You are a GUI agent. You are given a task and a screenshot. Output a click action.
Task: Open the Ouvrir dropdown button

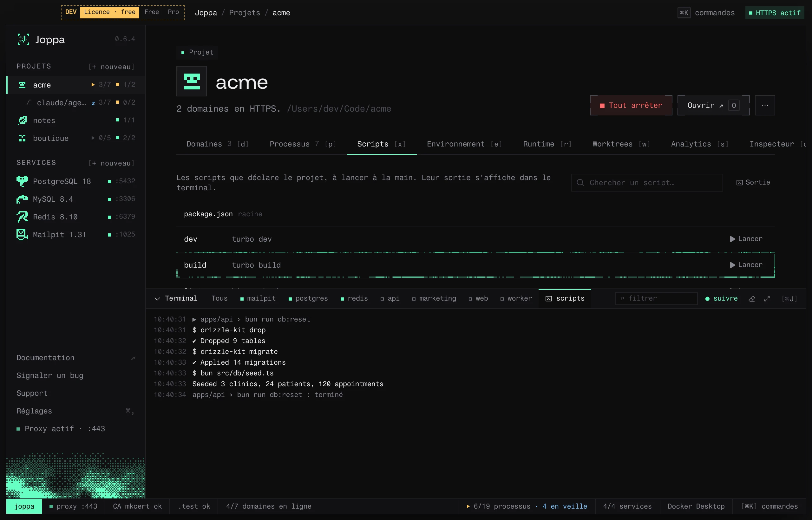tap(713, 105)
